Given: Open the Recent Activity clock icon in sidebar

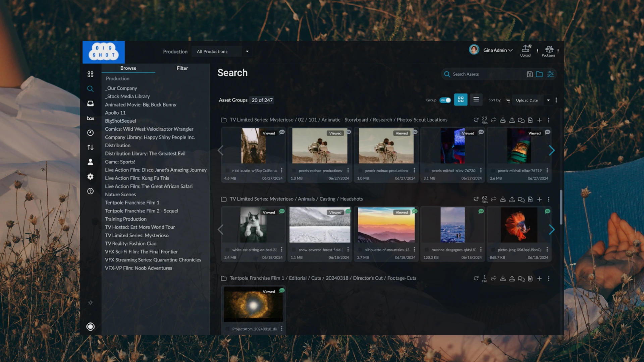Looking at the screenshot, I should pyautogui.click(x=90, y=133).
